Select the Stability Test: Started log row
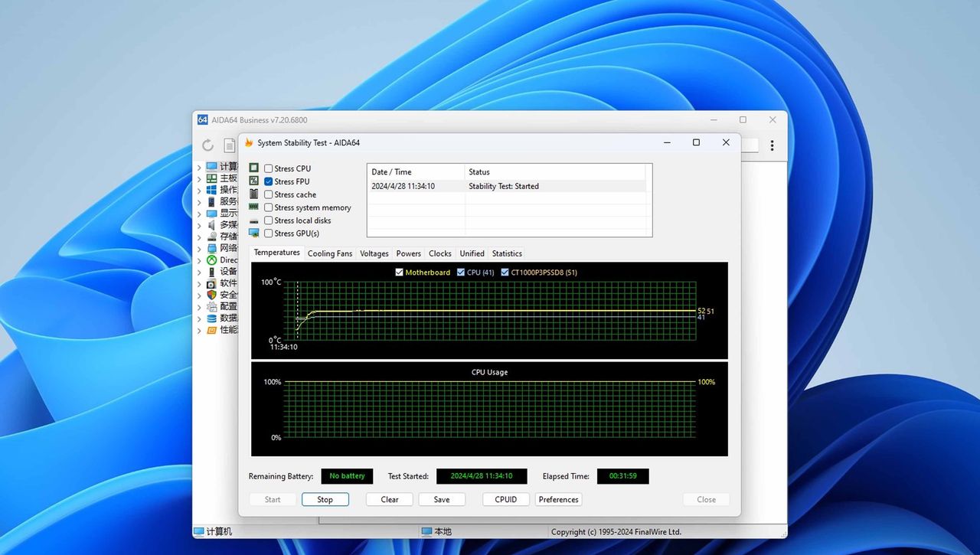The image size is (980, 555). click(505, 186)
